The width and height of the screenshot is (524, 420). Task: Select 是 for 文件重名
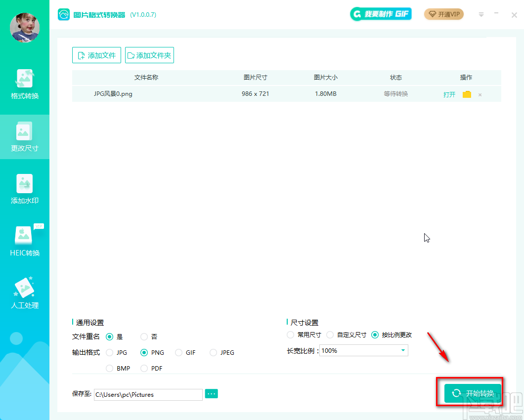(109, 337)
